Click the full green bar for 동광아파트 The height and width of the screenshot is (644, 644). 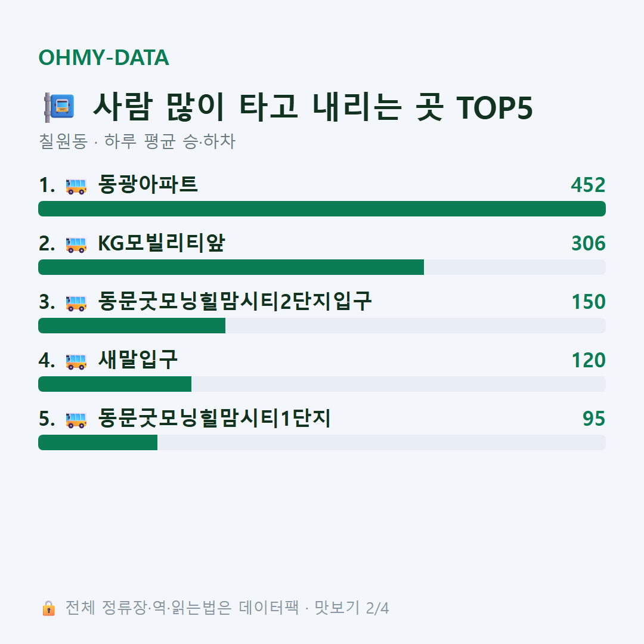coord(322,209)
